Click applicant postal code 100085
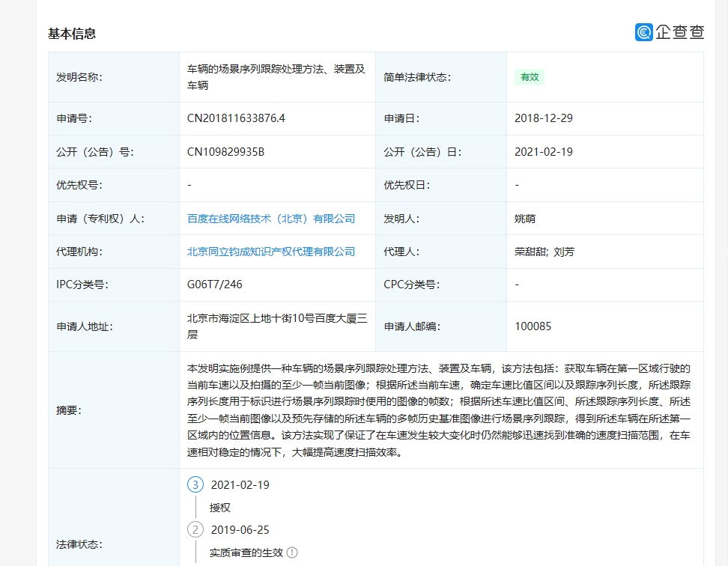 (x=533, y=326)
